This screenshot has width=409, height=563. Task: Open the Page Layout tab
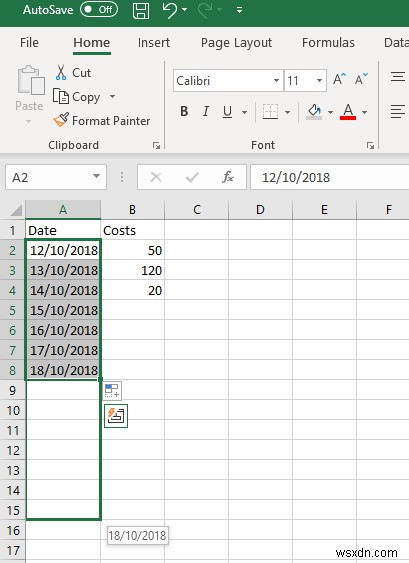tap(236, 43)
